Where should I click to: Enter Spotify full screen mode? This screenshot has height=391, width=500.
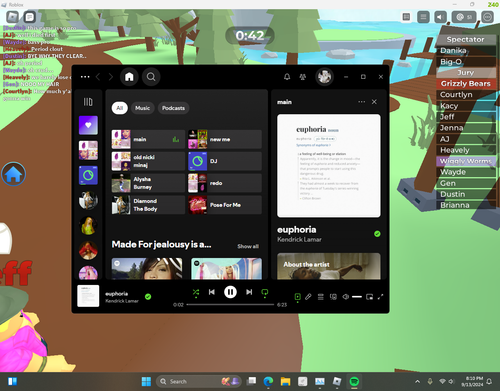tap(380, 297)
